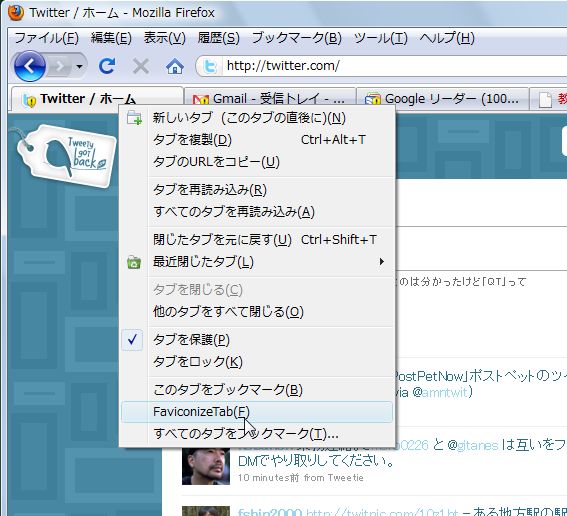Open the ヘルプ(H) menu

447,38
